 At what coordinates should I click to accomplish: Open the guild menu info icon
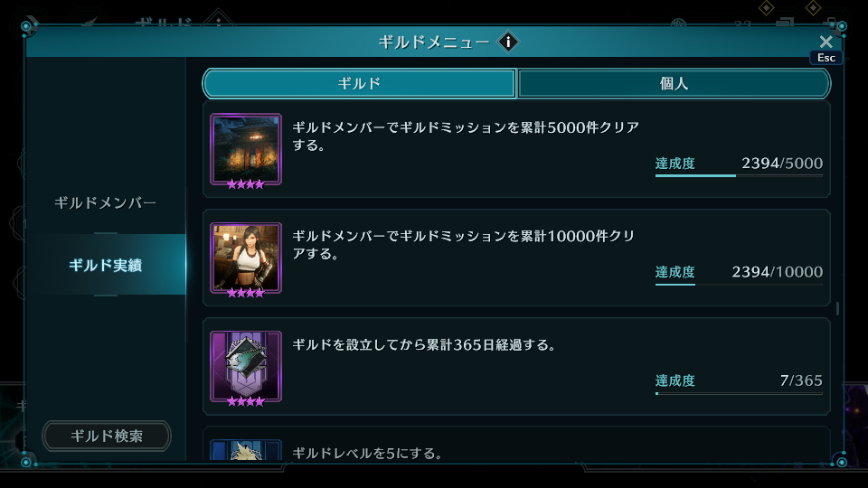[x=508, y=42]
